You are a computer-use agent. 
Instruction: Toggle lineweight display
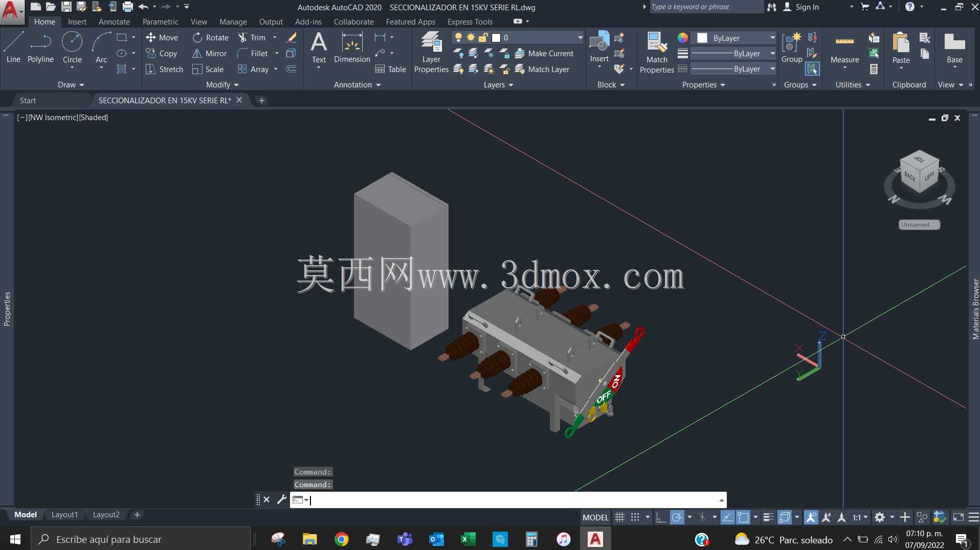(x=768, y=517)
